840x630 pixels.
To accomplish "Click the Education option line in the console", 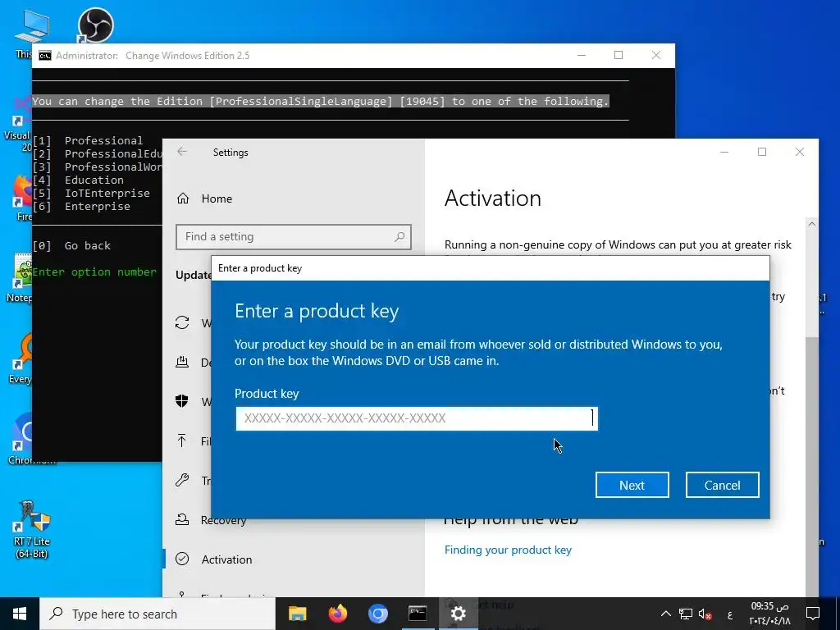I will coord(78,180).
